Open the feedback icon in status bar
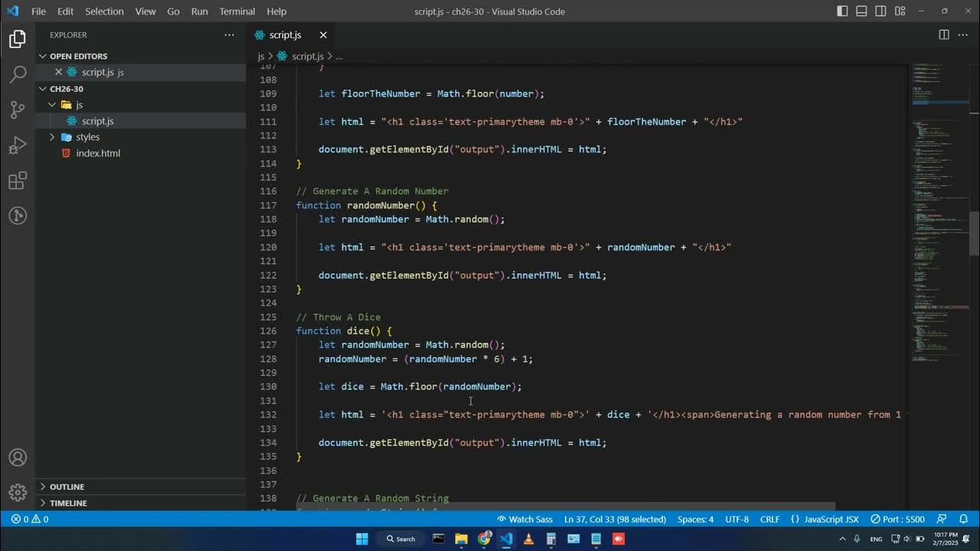Screen dimensions: 980x551 pyautogui.click(x=941, y=519)
